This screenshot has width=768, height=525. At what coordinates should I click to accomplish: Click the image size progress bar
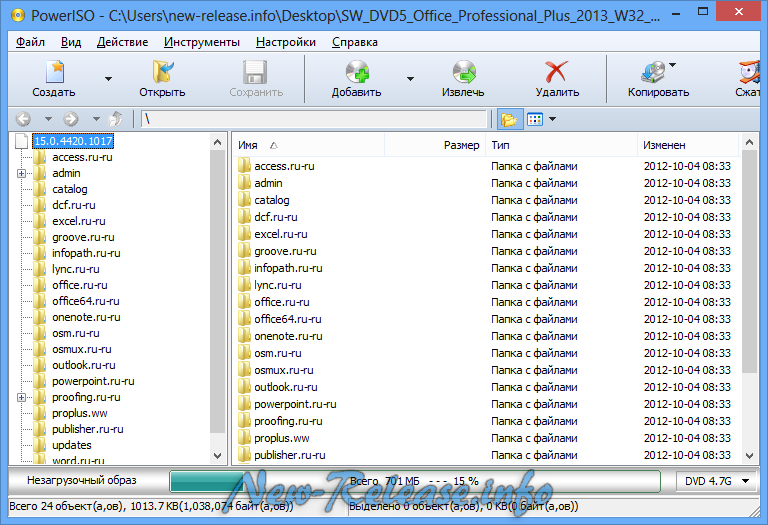pos(415,481)
